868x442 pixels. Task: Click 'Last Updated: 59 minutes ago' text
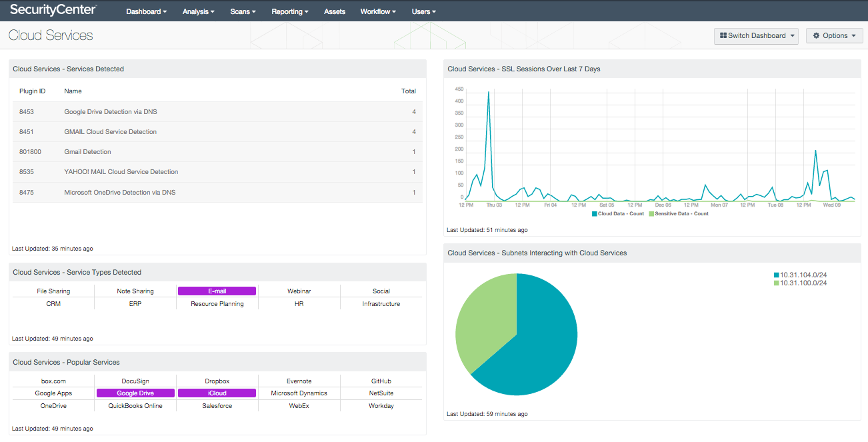tap(487, 414)
